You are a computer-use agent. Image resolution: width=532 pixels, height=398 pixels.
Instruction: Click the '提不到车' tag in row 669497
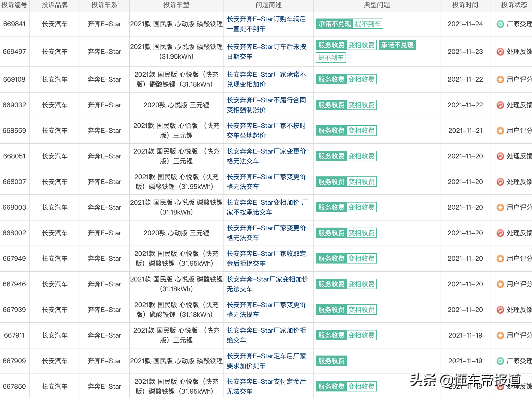(331, 58)
